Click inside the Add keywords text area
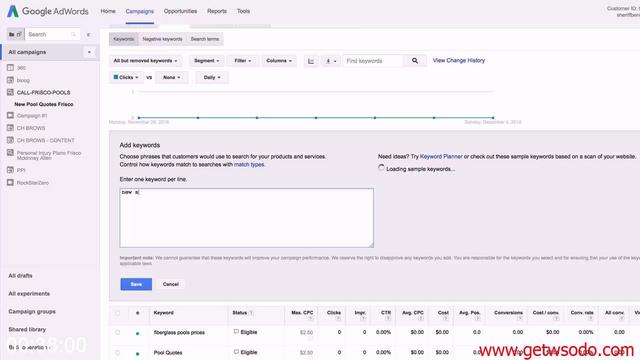The width and height of the screenshot is (640, 360). (x=247, y=218)
